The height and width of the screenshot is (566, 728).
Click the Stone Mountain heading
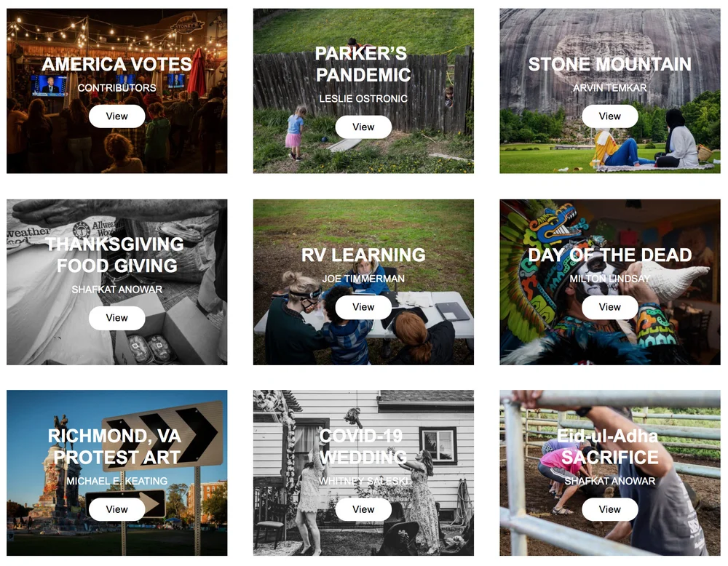click(609, 64)
